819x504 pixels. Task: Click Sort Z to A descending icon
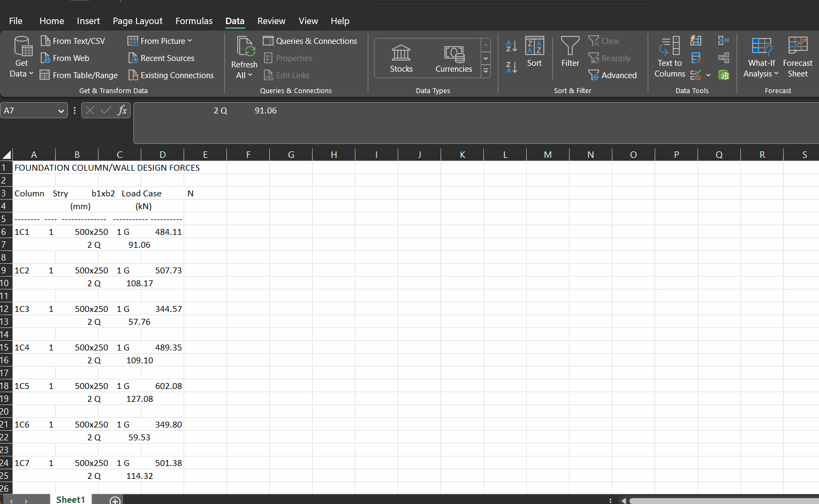pos(511,67)
